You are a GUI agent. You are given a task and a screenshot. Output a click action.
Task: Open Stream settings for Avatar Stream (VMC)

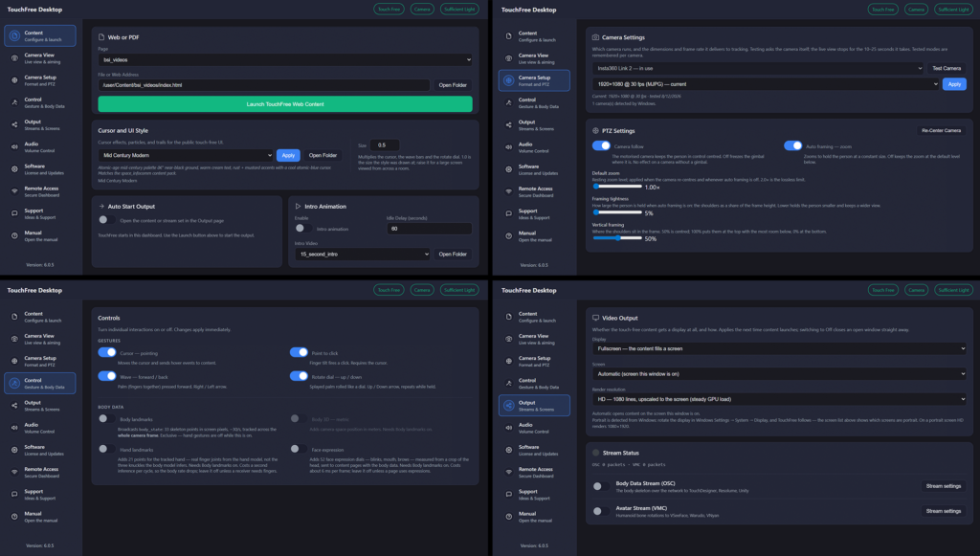[943, 511]
